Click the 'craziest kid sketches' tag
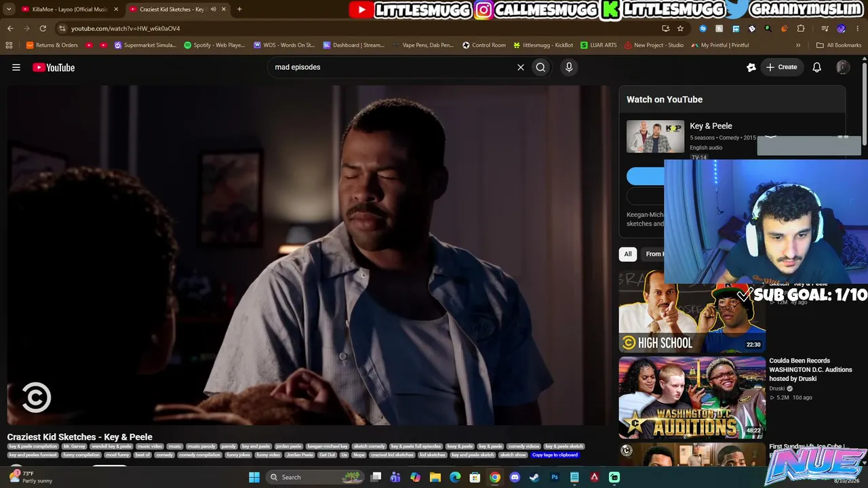The image size is (868, 488). tap(392, 455)
